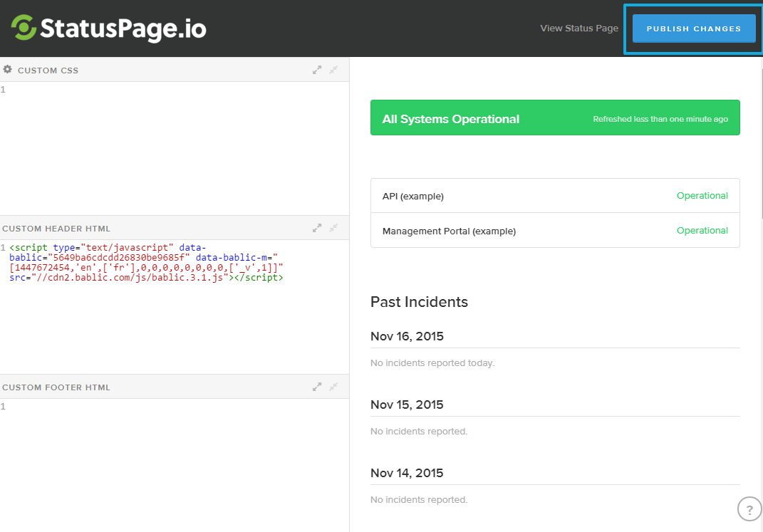Click the All Systems Operational banner

(x=555, y=118)
